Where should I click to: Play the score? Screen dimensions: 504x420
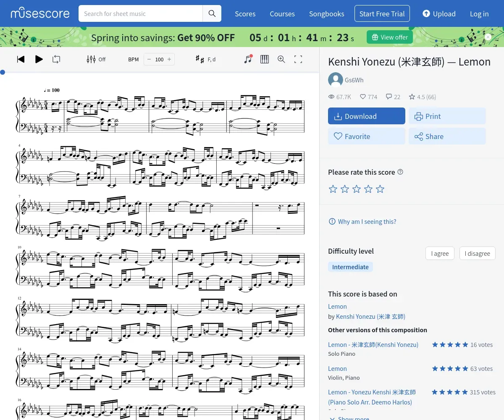(x=39, y=59)
